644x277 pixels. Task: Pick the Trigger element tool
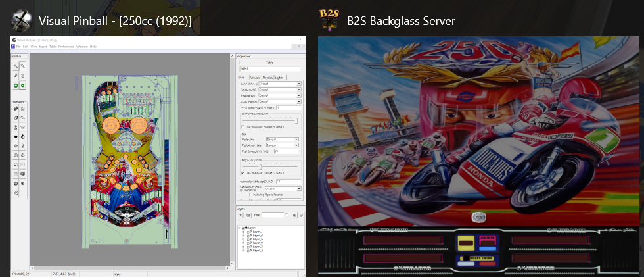pyautogui.click(x=16, y=146)
